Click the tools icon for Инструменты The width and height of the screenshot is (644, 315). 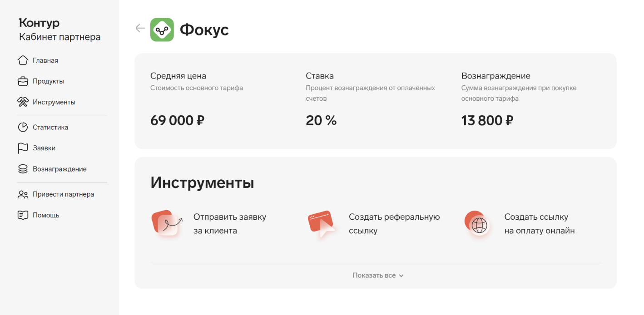pos(23,102)
